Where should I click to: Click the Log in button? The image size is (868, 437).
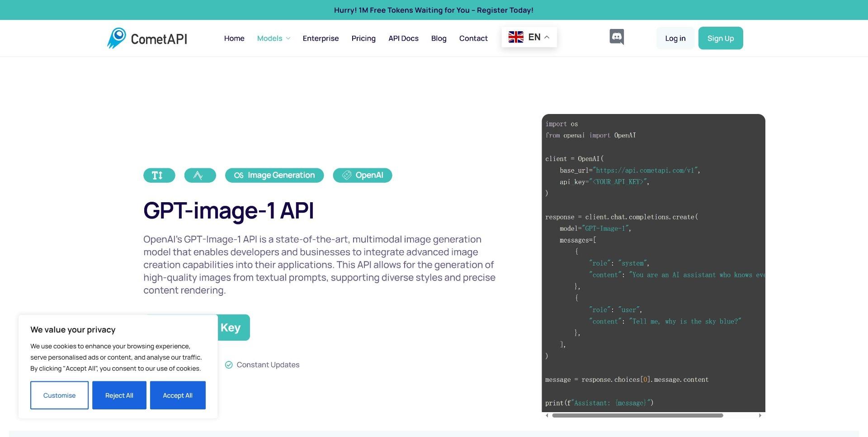675,38
